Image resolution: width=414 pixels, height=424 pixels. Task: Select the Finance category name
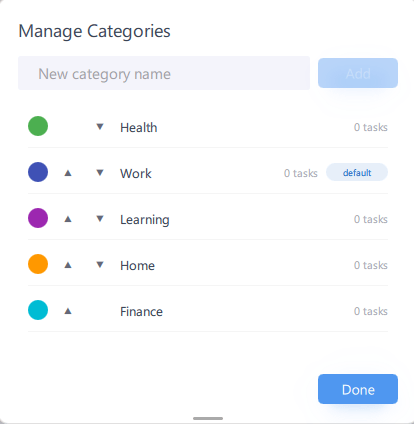(141, 311)
